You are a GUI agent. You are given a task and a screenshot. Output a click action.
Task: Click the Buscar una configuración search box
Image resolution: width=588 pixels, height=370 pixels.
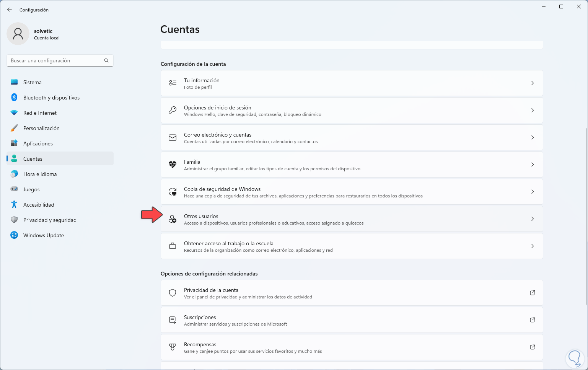coord(55,60)
